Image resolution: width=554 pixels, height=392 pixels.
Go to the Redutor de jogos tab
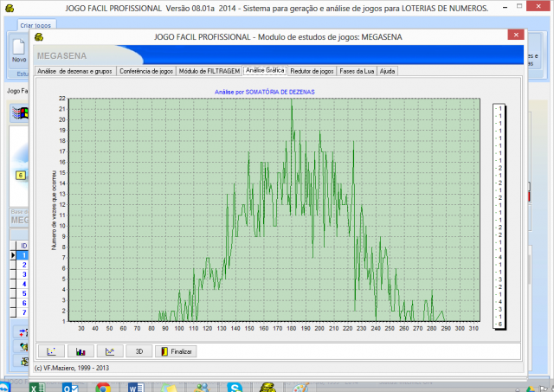pos(312,70)
